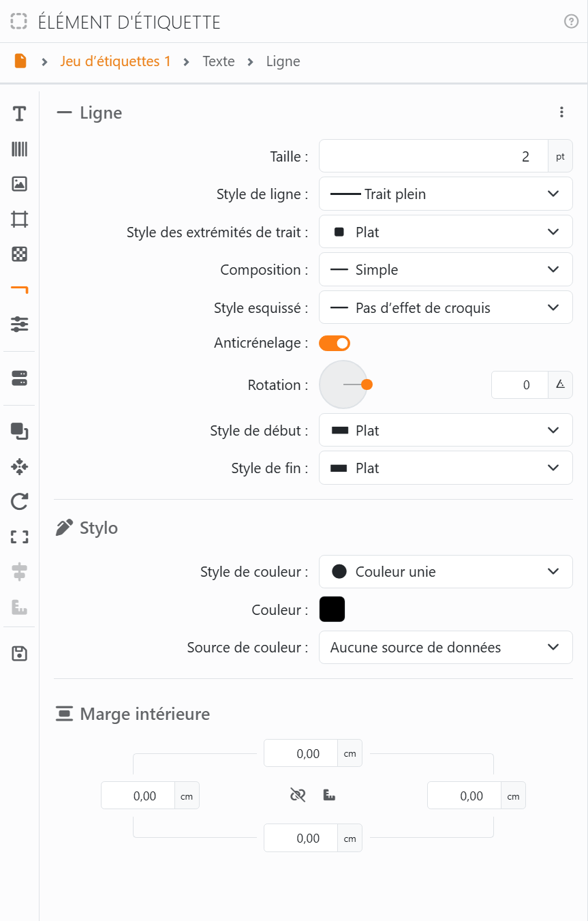
Task: Select the Text tool in sidebar
Action: pos(19,114)
